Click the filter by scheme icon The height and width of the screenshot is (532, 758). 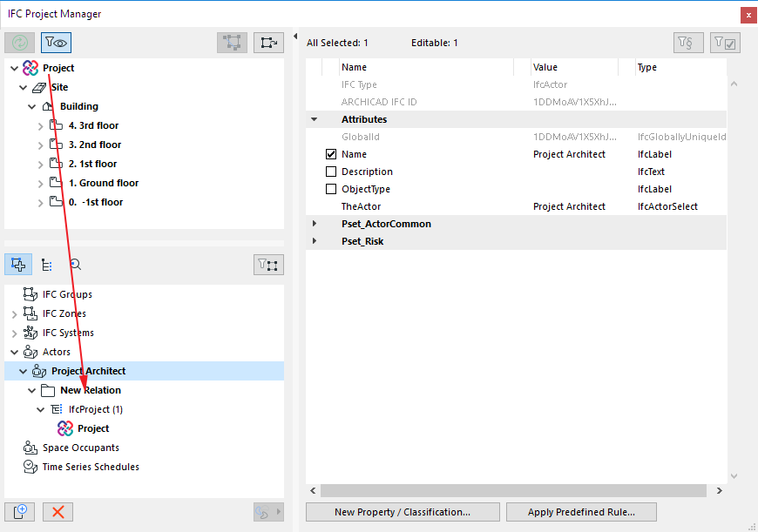(688, 43)
